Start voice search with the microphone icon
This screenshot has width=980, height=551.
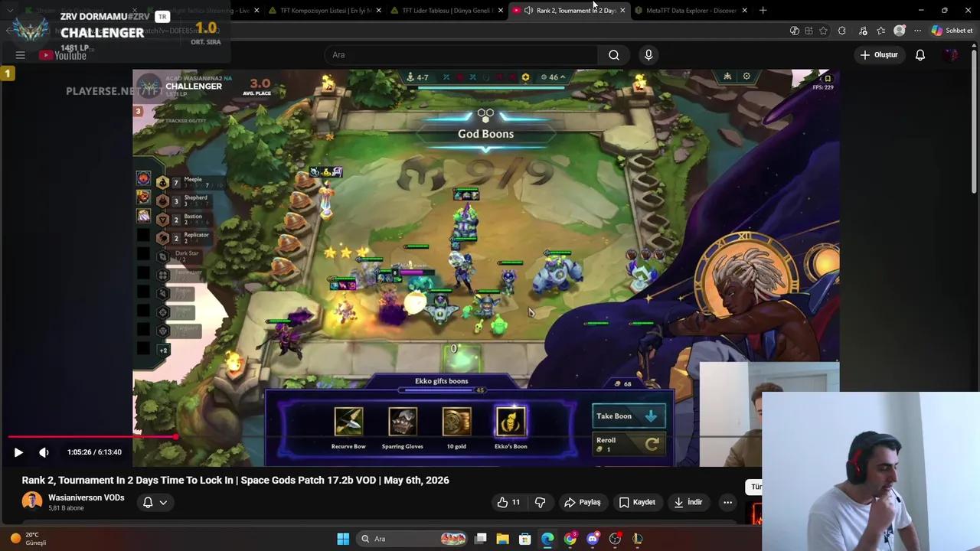(x=648, y=55)
